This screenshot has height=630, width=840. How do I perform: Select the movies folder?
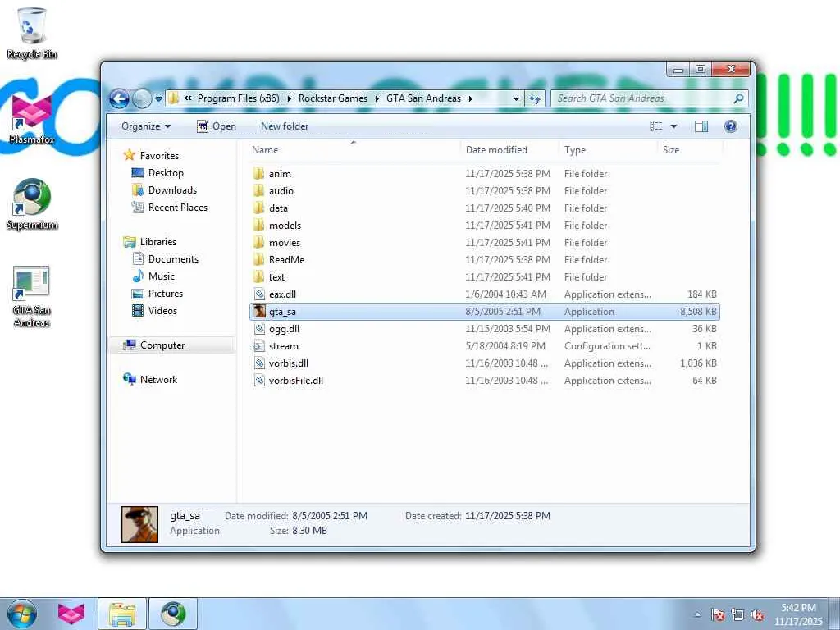484,243
